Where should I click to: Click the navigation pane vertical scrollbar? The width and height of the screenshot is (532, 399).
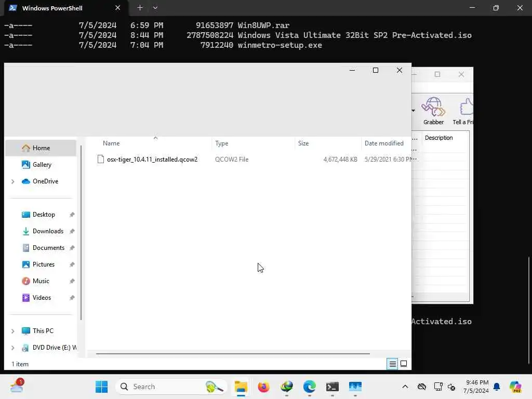81,232
